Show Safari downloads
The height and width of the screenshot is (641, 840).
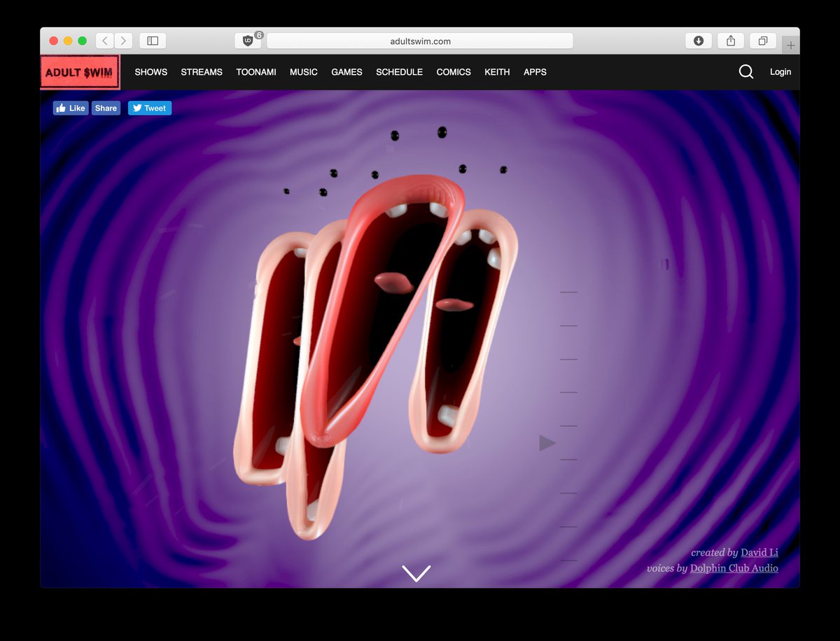(699, 41)
